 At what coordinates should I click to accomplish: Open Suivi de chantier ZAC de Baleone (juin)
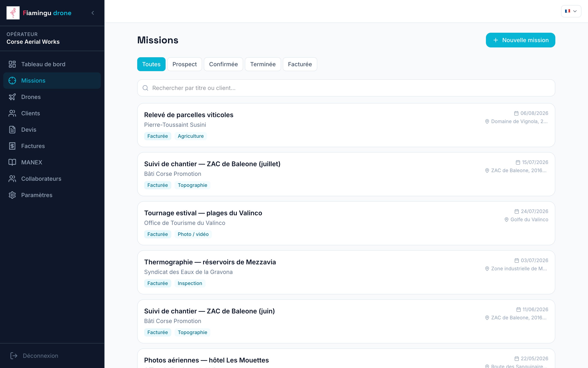pos(346,321)
